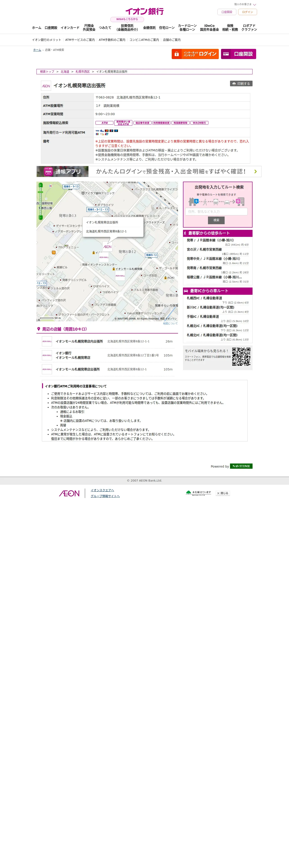The height and width of the screenshot is (868, 289).
Task: Select 札幌西IC / 札樽自動車道 car route
Action: [218, 300]
